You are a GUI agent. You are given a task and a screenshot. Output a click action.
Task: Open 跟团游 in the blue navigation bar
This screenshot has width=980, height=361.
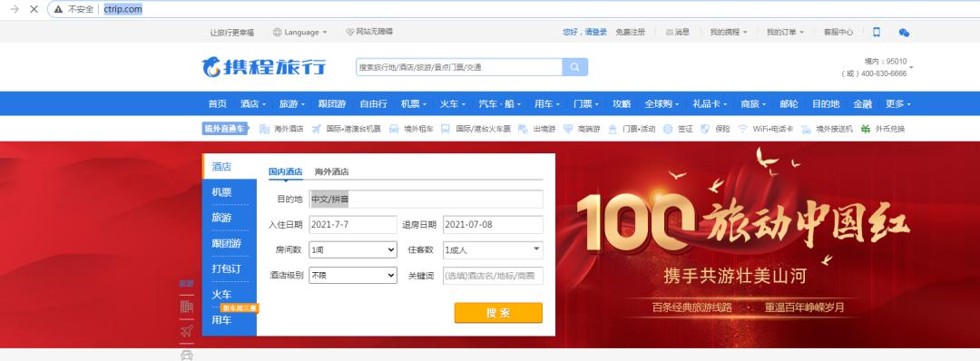pyautogui.click(x=332, y=103)
